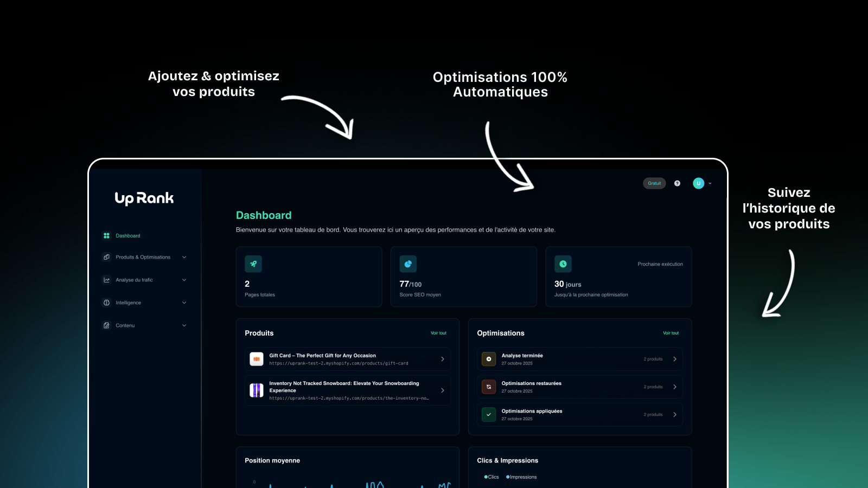The image size is (868, 488).
Task: Click the Snowboard product thumbnail
Action: coord(257,390)
